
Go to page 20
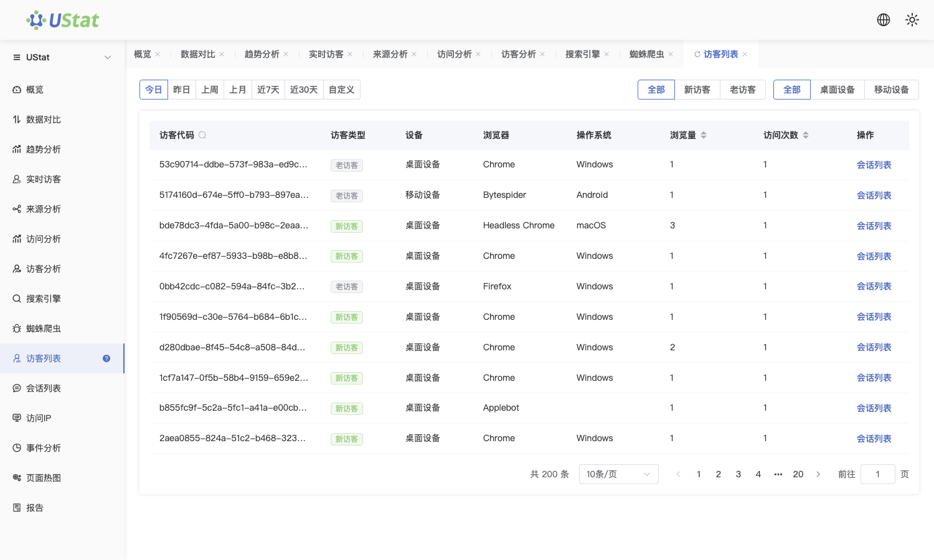798,474
